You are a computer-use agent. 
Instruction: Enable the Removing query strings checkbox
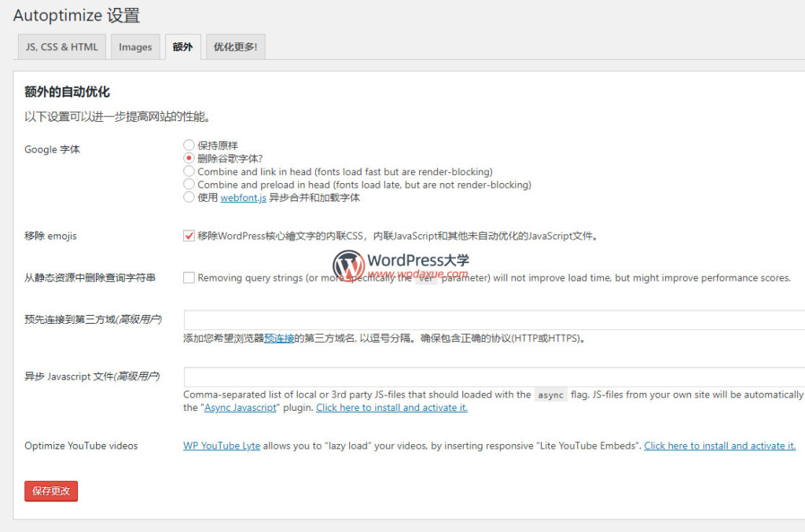pos(189,277)
